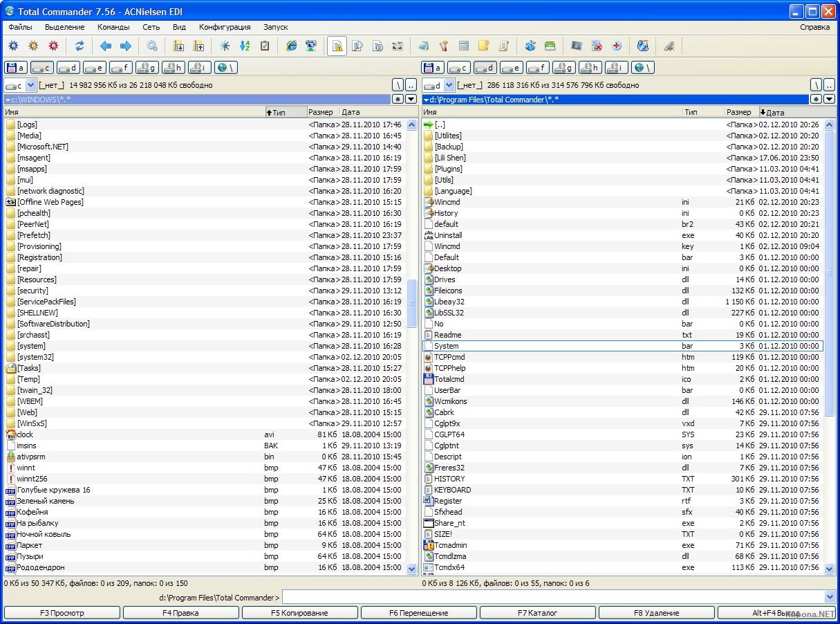Image resolution: width=840 pixels, height=624 pixels.
Task: Click the calculator toolbar icon
Action: point(464,46)
